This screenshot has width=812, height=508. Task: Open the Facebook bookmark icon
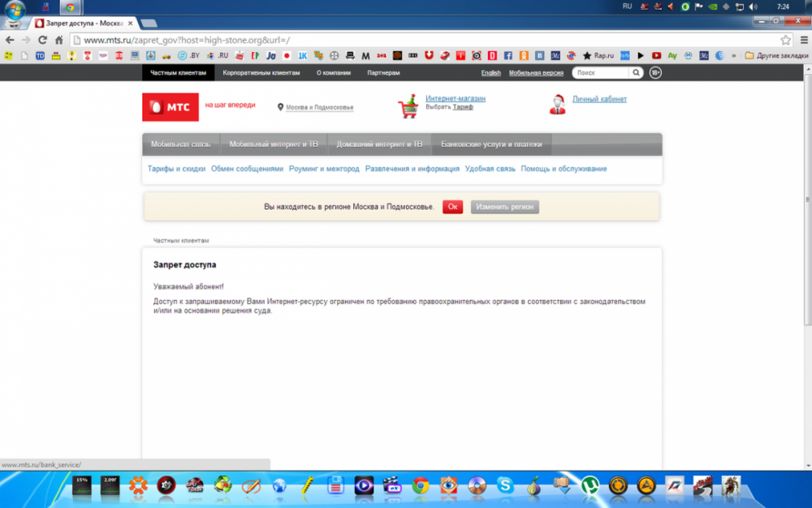pos(508,55)
